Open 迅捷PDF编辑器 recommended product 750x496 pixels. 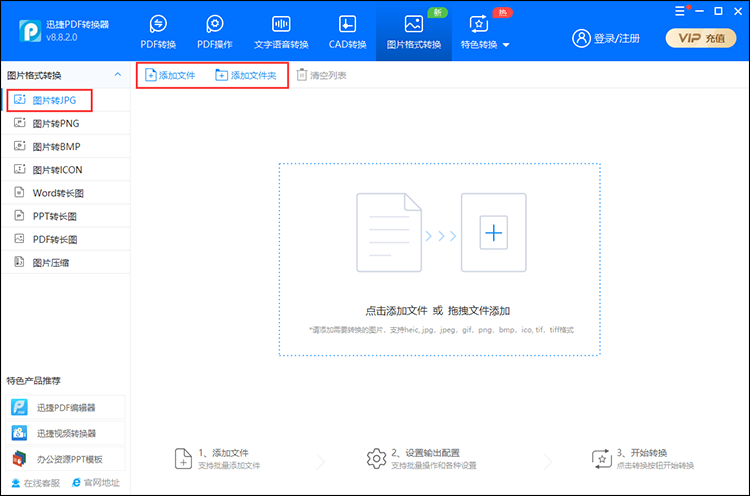(66, 408)
